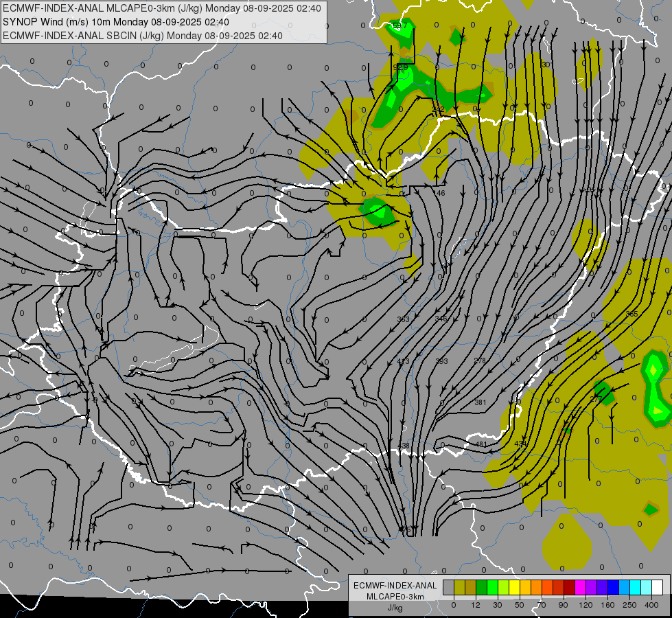Viewport: 672px width, 618px height.
Task: Click the dark red legend swatch
Action: 570,587
